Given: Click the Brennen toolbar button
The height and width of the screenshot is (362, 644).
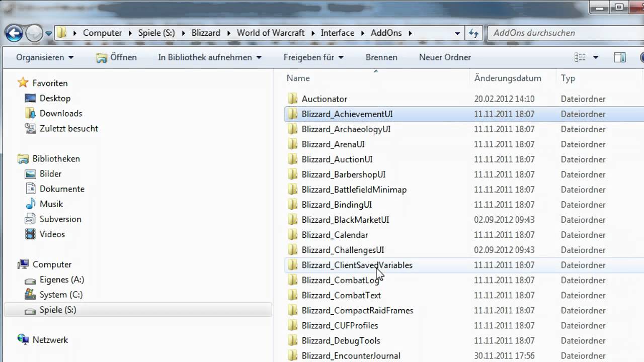Looking at the screenshot, I should [381, 57].
